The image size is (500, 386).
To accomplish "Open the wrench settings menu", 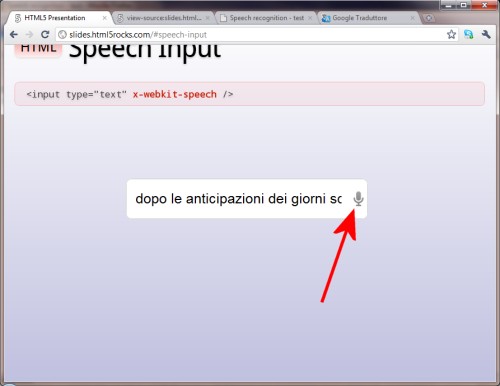I will tap(486, 34).
